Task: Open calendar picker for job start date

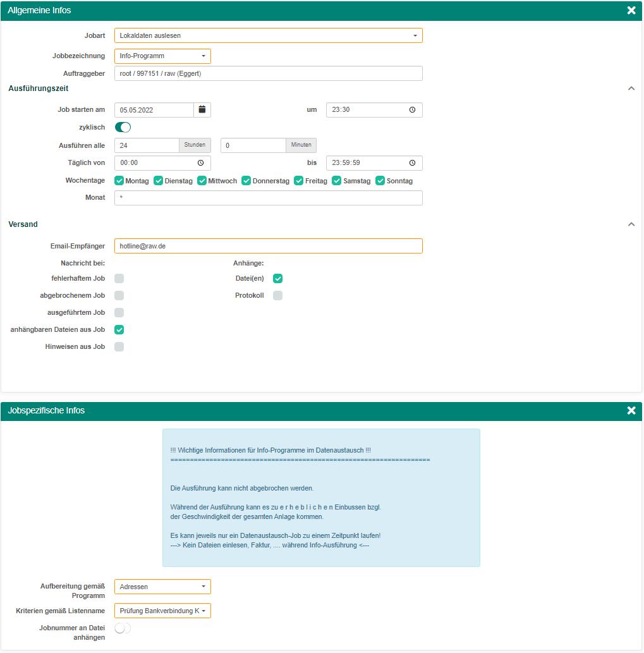Action: (202, 110)
